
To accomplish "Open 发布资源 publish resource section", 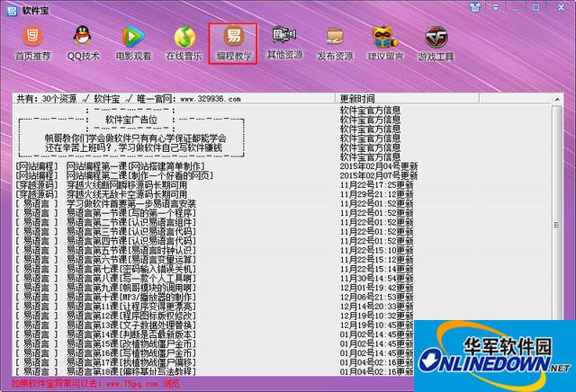I will tap(335, 43).
